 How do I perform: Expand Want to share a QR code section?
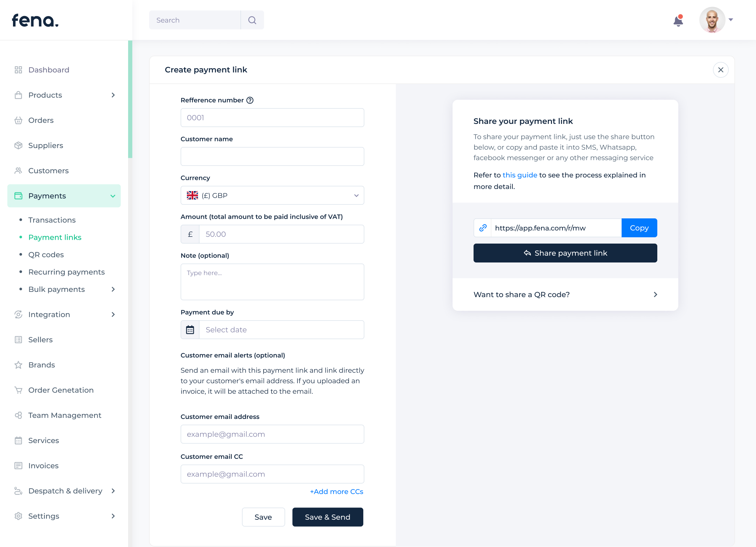(565, 294)
